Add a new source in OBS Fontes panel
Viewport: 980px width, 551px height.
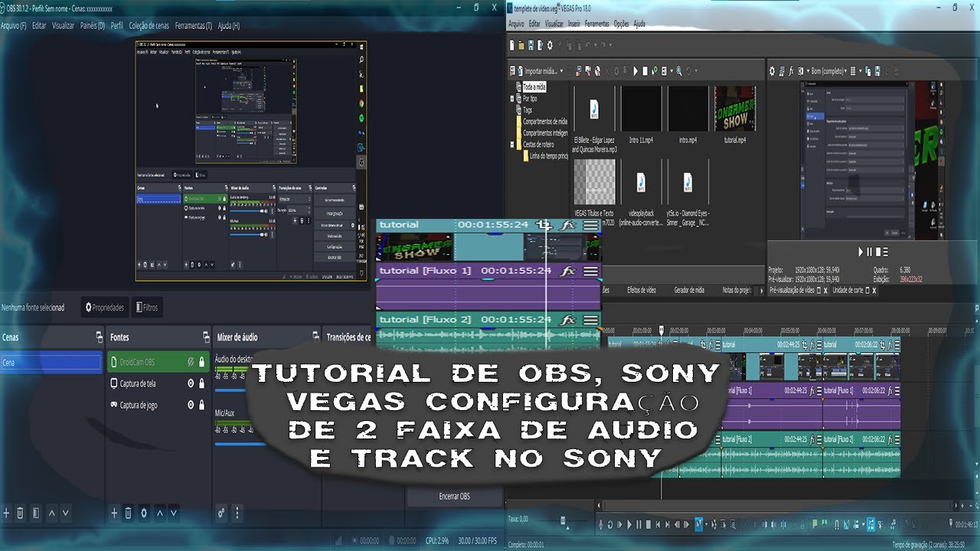114,514
